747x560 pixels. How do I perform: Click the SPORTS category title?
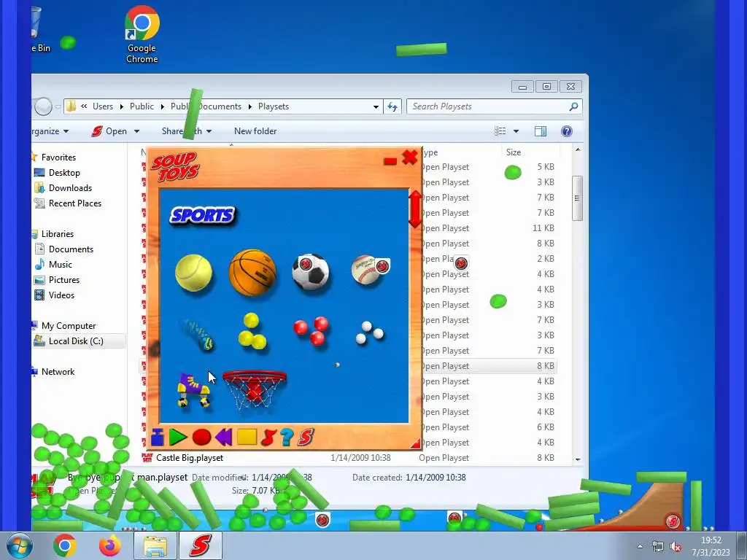pyautogui.click(x=203, y=216)
